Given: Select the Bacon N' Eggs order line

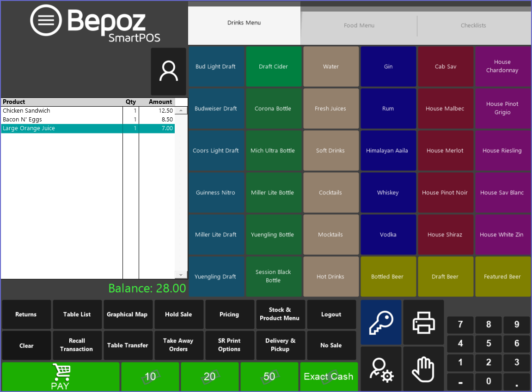Looking at the screenshot, I should click(x=62, y=120).
